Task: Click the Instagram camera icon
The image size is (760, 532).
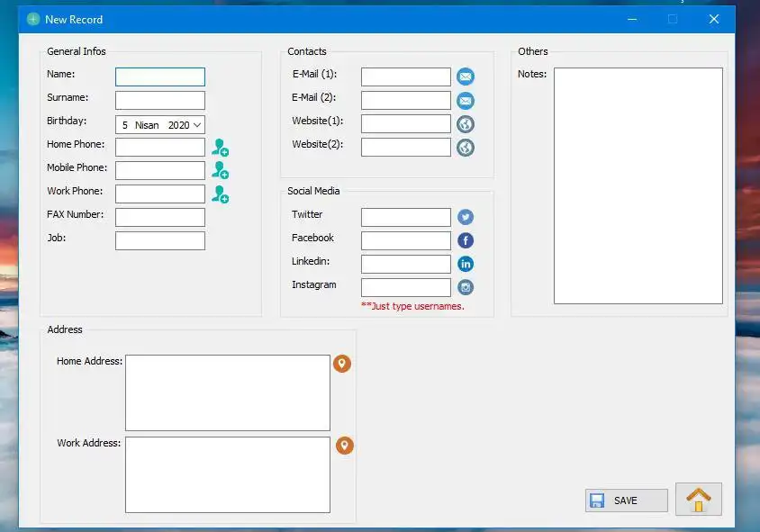Action: click(x=466, y=287)
